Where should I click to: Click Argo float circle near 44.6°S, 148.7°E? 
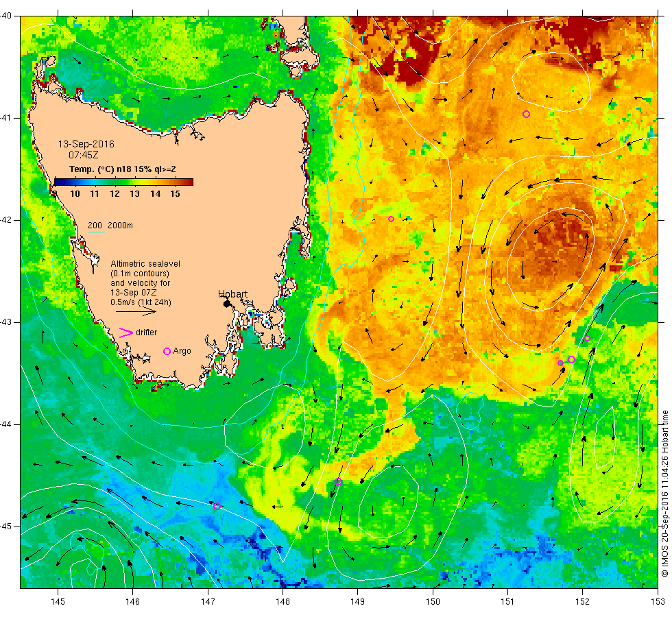click(338, 481)
